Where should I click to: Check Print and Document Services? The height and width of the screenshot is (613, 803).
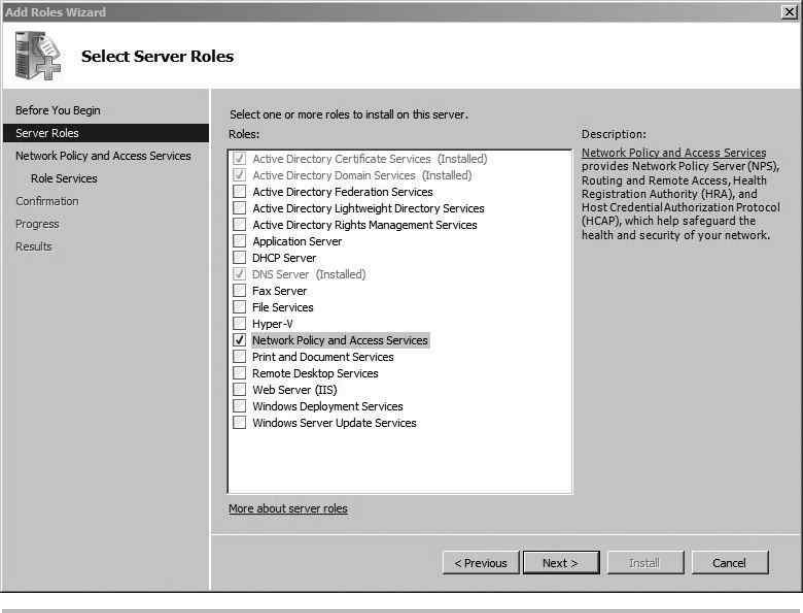pos(239,356)
